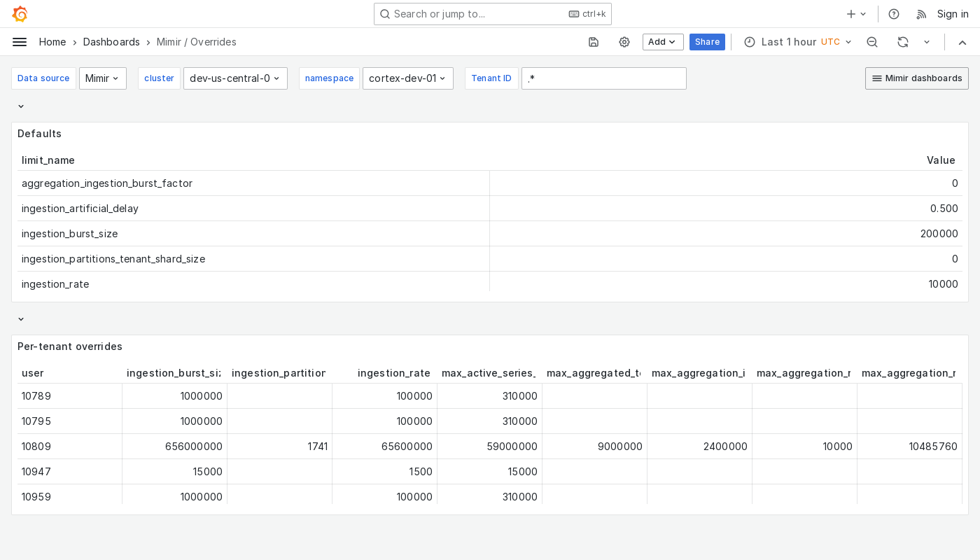Click user 10959 cell
The width and height of the screenshot is (980, 560).
pos(70,496)
